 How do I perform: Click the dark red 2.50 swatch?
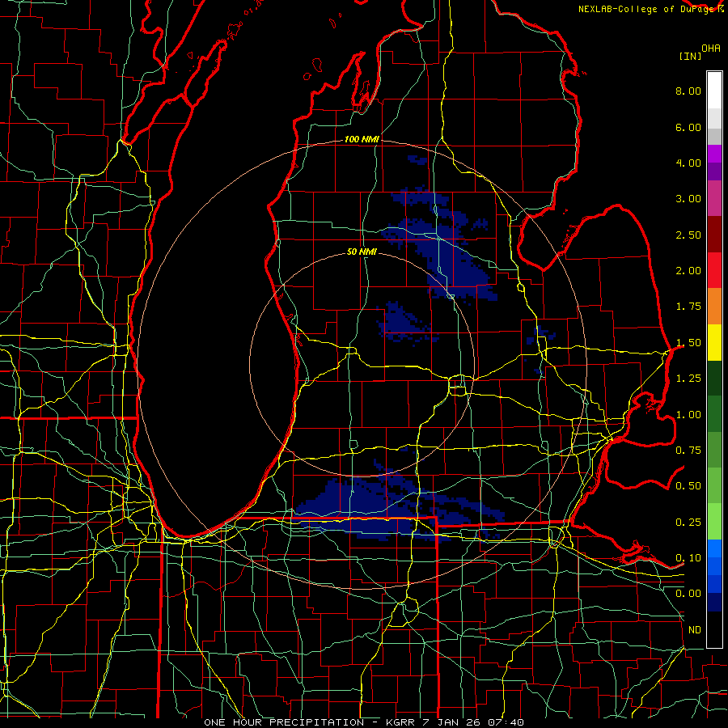click(x=714, y=235)
